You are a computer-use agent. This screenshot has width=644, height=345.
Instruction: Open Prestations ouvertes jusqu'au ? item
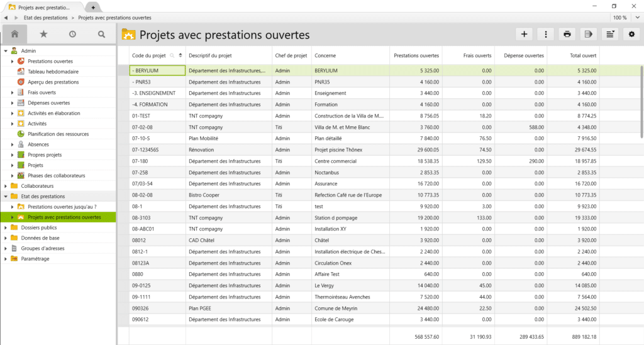(62, 207)
